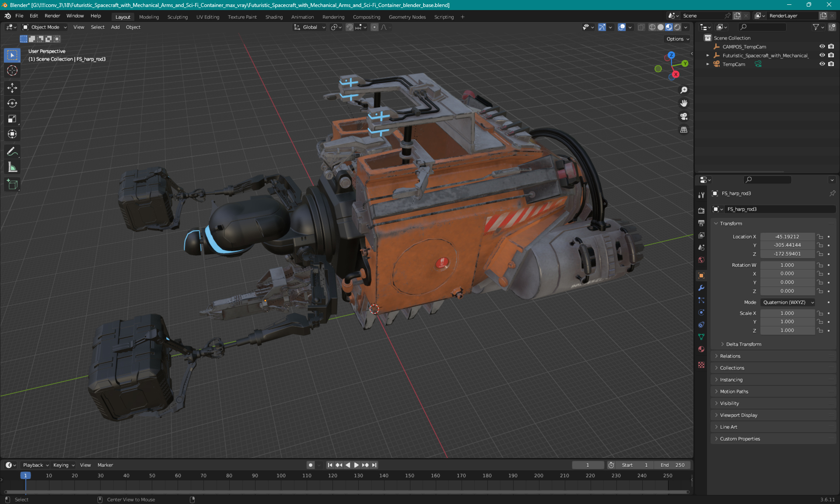Image resolution: width=840 pixels, height=504 pixels.
Task: Toggle visibility of CAMPOS_TempCam object
Action: coord(822,46)
